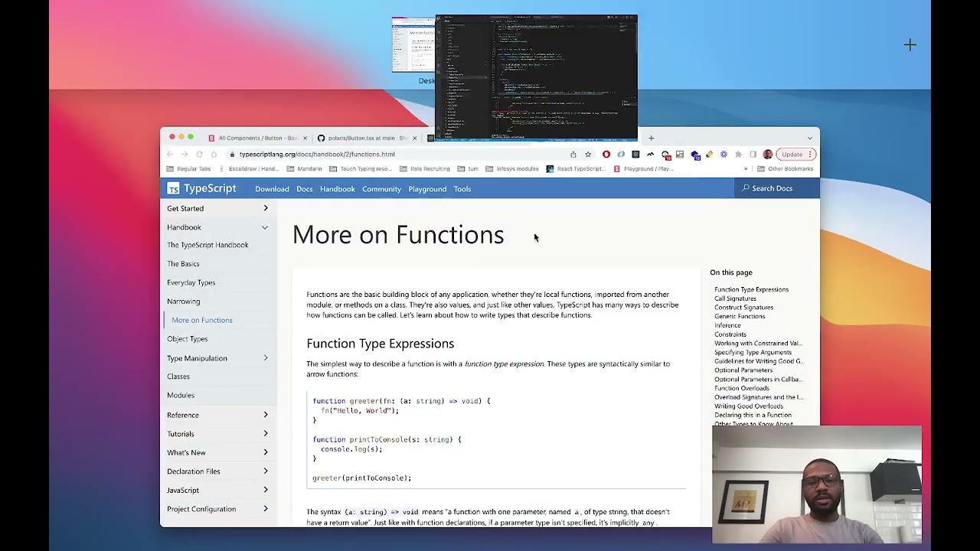Switch to polaris/Button.tsx GitHub tab
Image resolution: width=980 pixels, height=551 pixels.
click(367, 138)
